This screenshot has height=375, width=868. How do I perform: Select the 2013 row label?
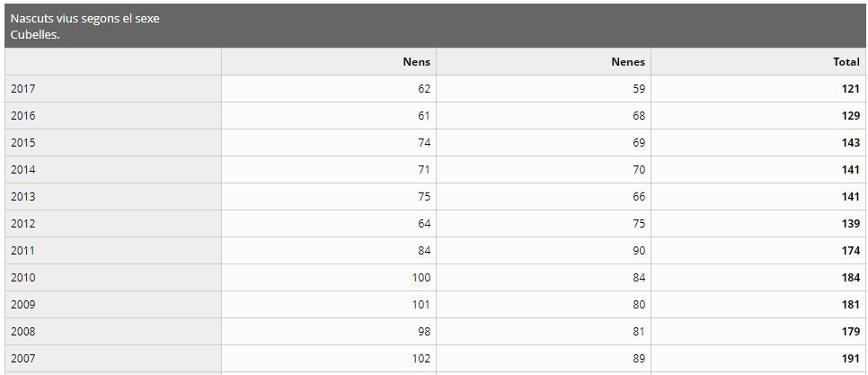click(x=23, y=197)
